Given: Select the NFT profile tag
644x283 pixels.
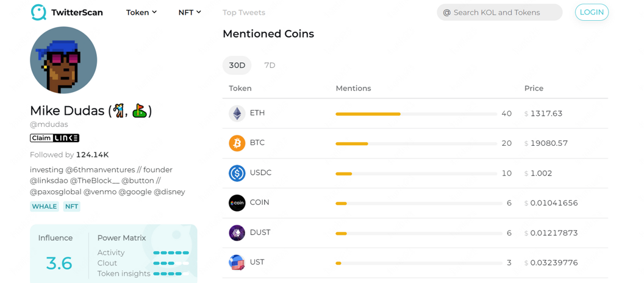Looking at the screenshot, I should pos(72,207).
